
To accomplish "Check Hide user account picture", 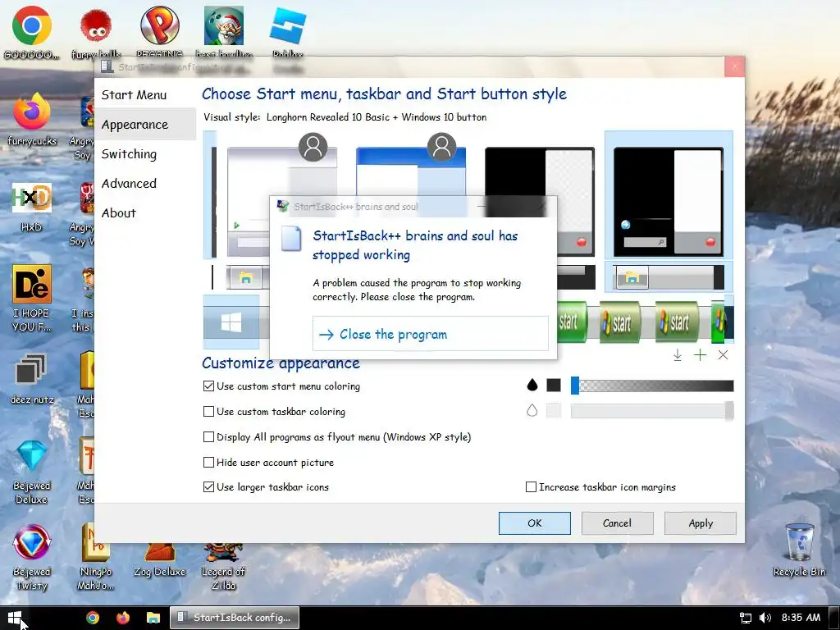I will point(208,462).
